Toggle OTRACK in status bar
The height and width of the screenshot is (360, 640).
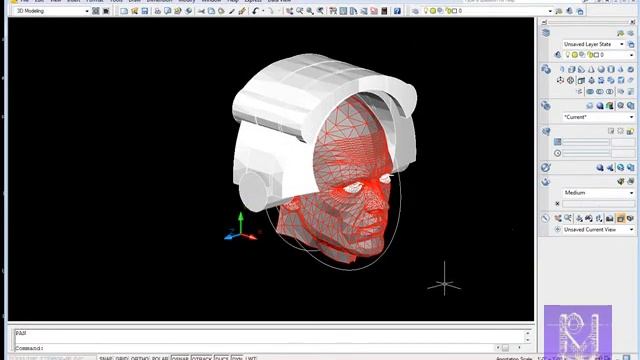(x=202, y=358)
